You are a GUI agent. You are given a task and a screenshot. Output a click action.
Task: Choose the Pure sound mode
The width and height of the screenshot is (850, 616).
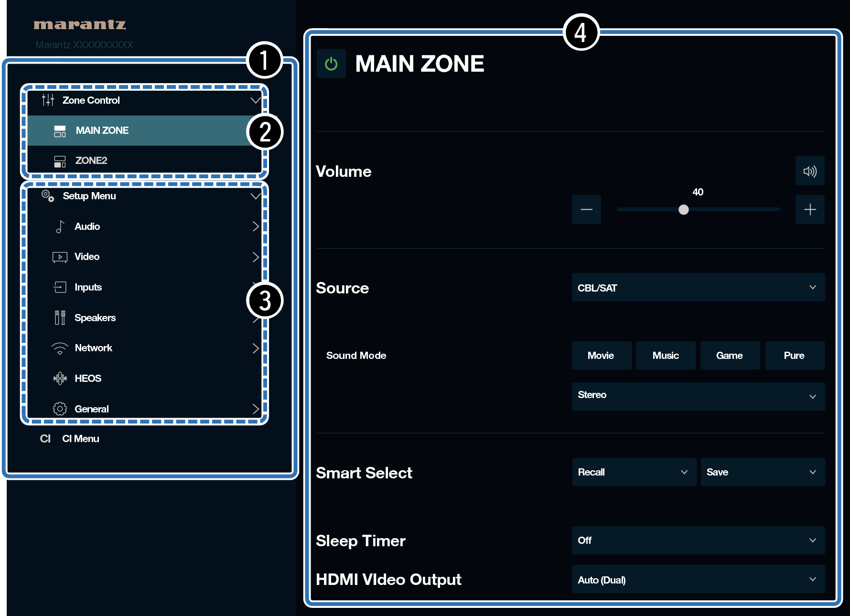pyautogui.click(x=794, y=356)
